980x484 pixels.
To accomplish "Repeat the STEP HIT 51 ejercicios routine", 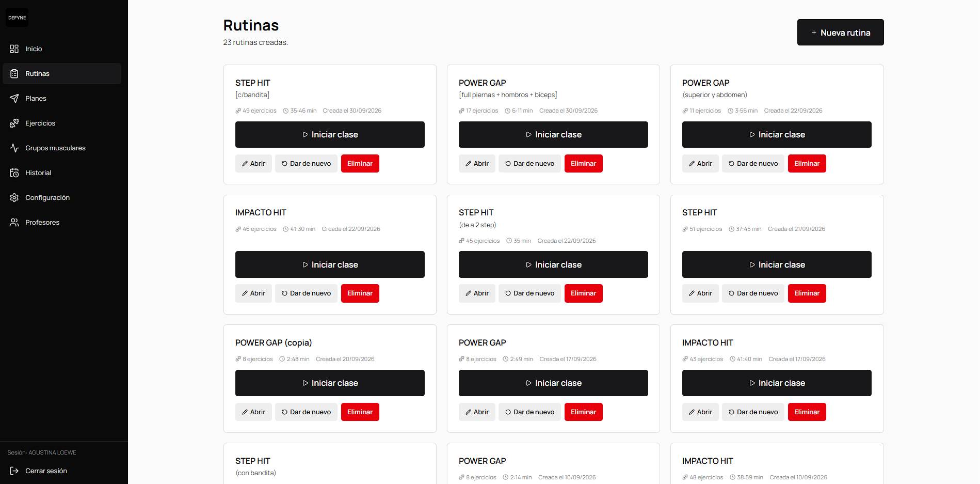I will pos(753,293).
